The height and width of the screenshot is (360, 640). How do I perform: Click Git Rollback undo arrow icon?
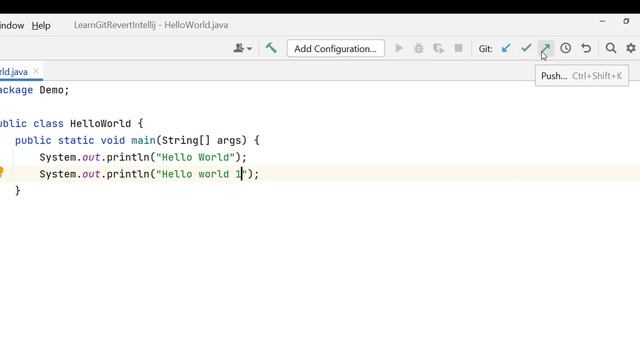pos(586,48)
